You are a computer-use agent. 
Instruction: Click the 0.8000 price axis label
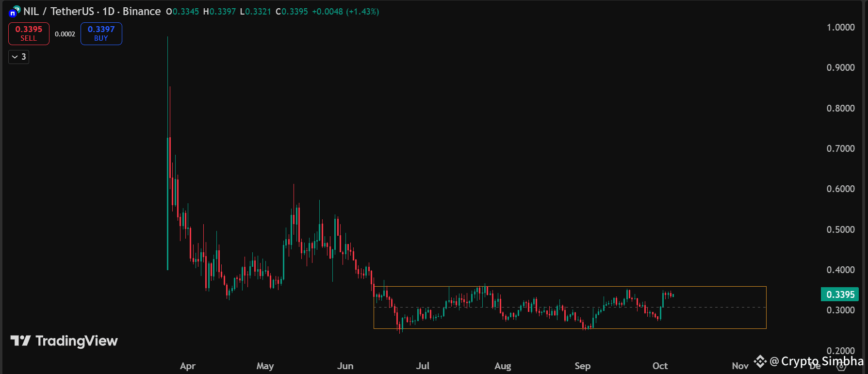841,108
